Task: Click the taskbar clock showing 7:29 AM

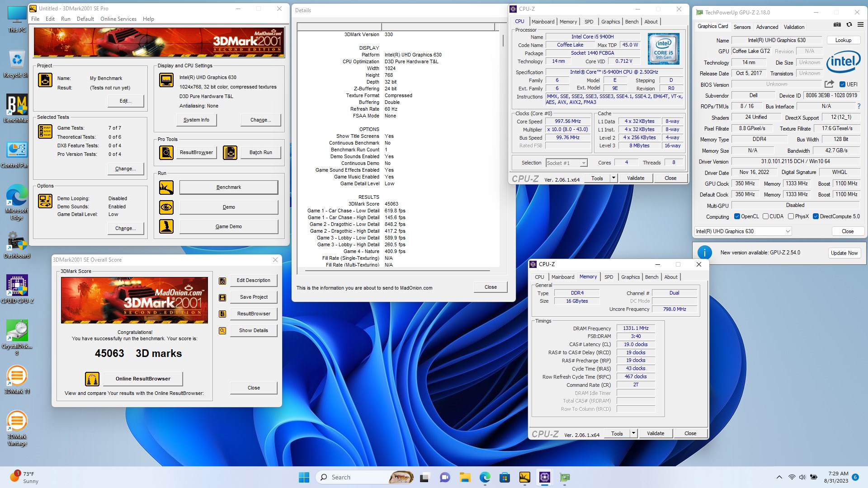Action: coord(836,477)
